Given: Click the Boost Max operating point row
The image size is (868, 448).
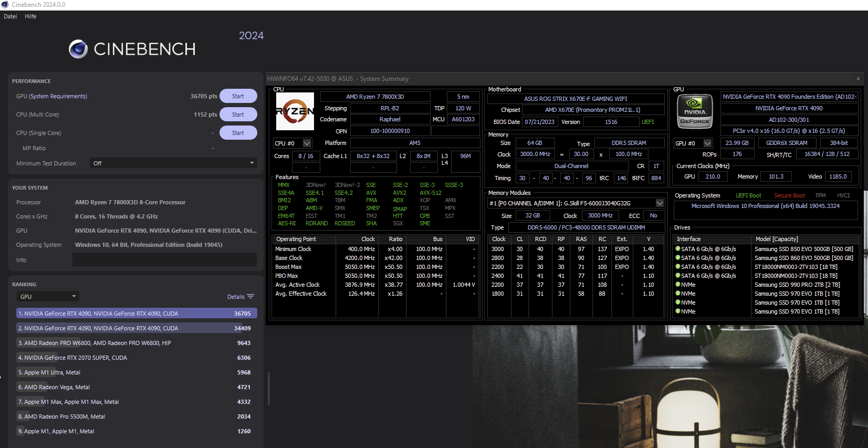Looking at the screenshot, I should [x=375, y=267].
